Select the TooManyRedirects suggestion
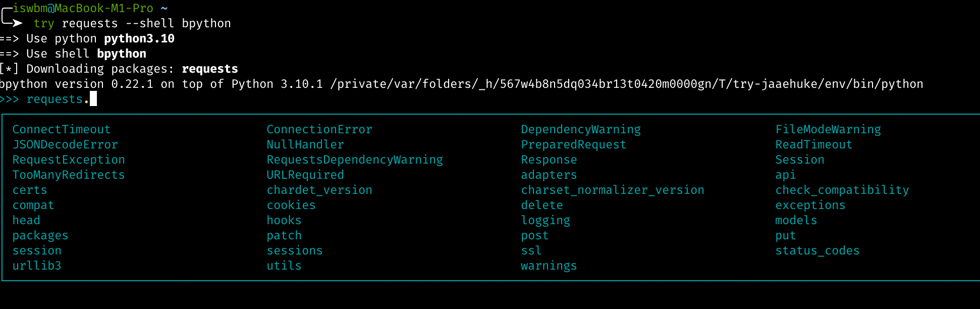980x309 pixels. tap(68, 175)
